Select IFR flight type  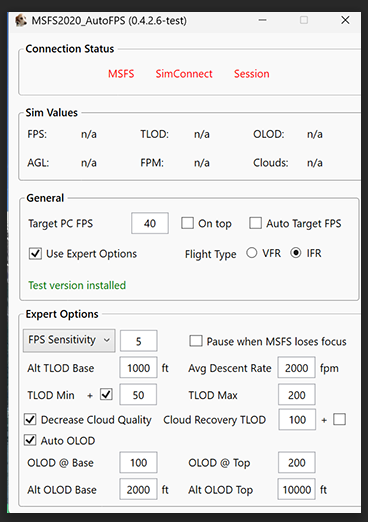(296, 253)
